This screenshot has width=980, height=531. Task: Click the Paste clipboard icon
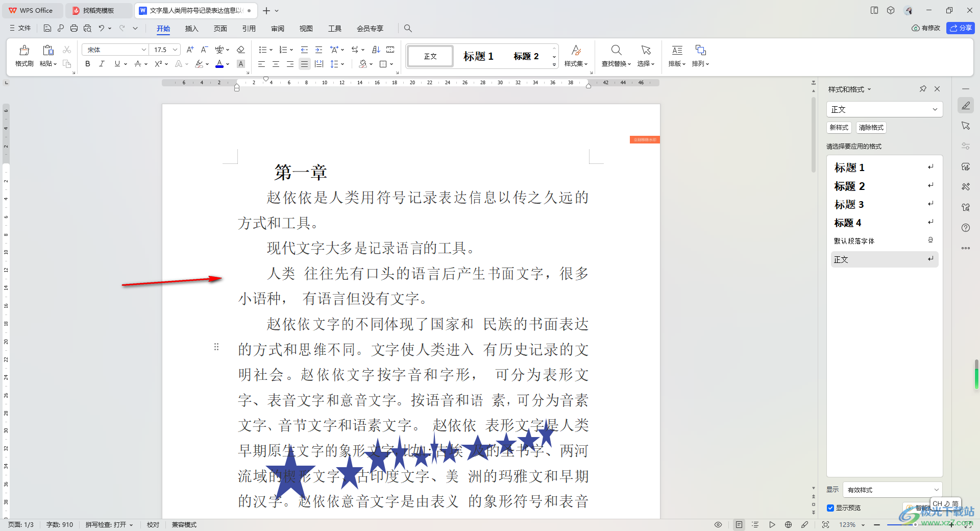tap(48, 50)
